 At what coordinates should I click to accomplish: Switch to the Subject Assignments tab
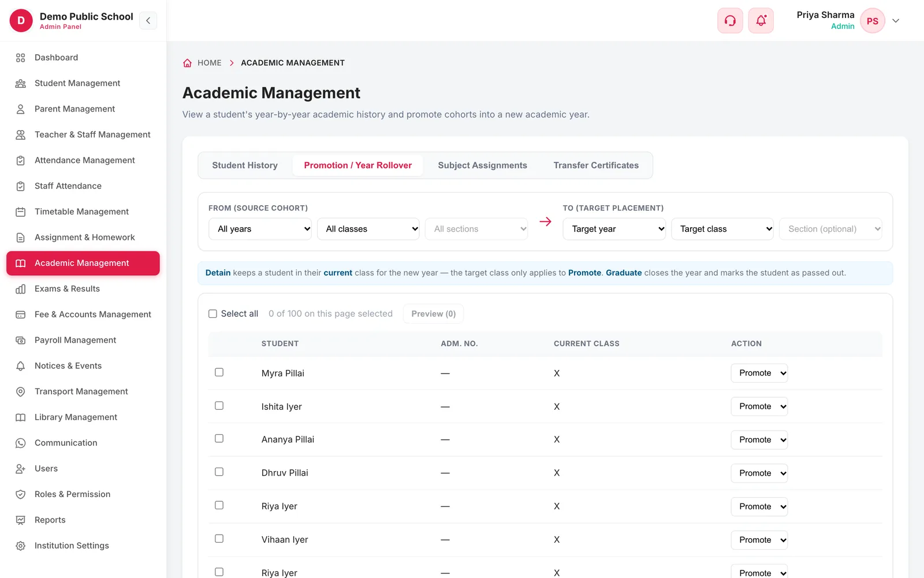482,165
